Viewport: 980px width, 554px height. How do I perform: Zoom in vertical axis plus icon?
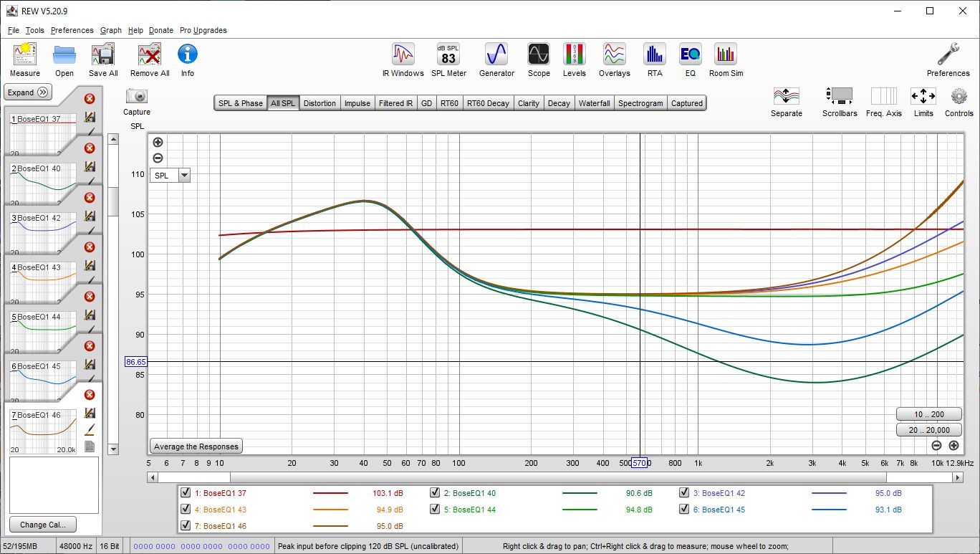pyautogui.click(x=158, y=143)
